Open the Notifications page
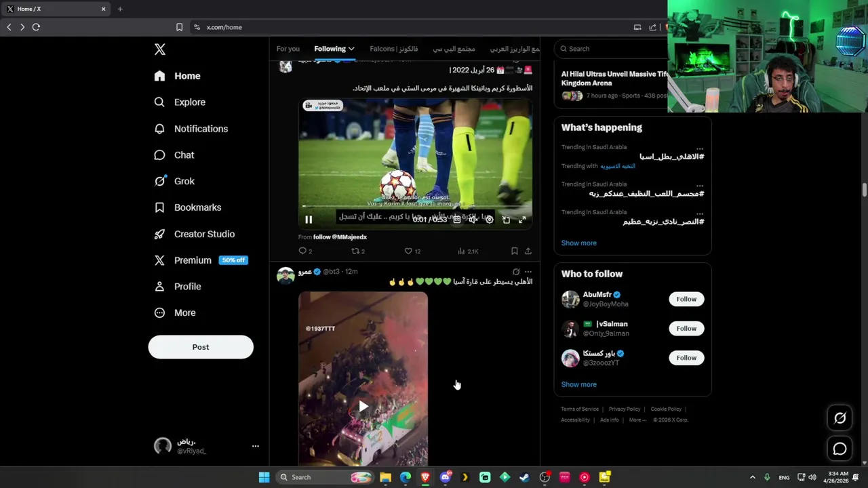 coord(191,129)
